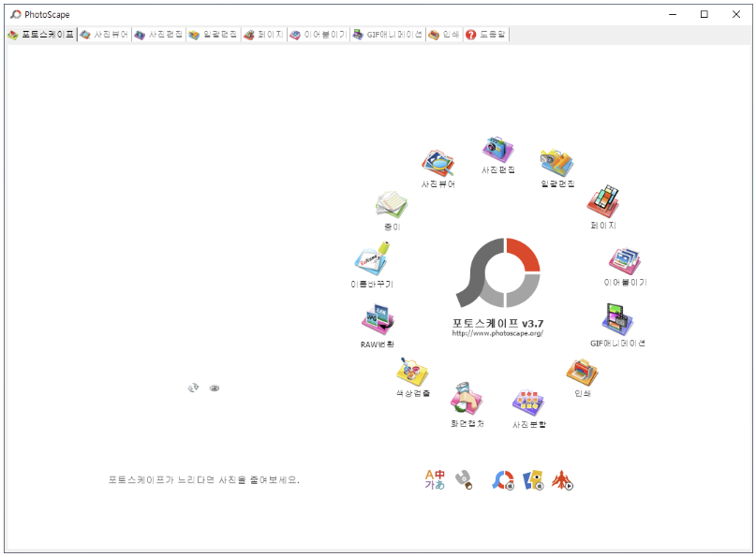This screenshot has height=557, width=756.
Task: Open the language selection icon at the bottom
Action: [434, 478]
